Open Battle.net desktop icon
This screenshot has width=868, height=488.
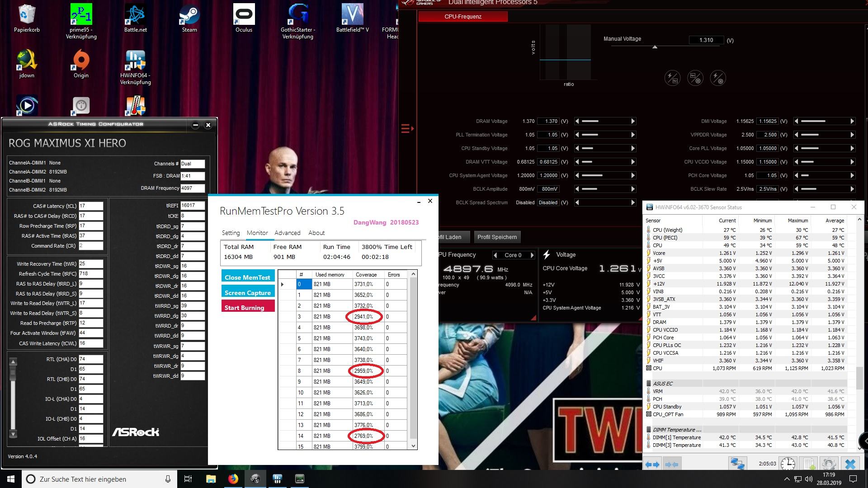(136, 18)
